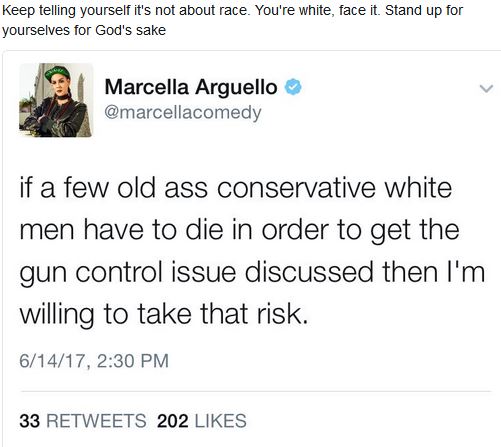The width and height of the screenshot is (501, 447).
Task: Click the caption line starting 'Keep telling yourself'
Action: 232,11
